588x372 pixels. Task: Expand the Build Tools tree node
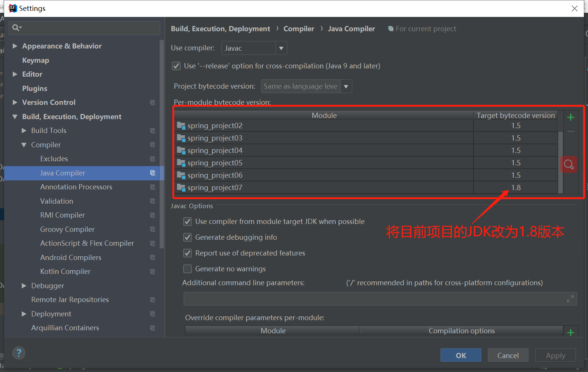click(x=24, y=130)
